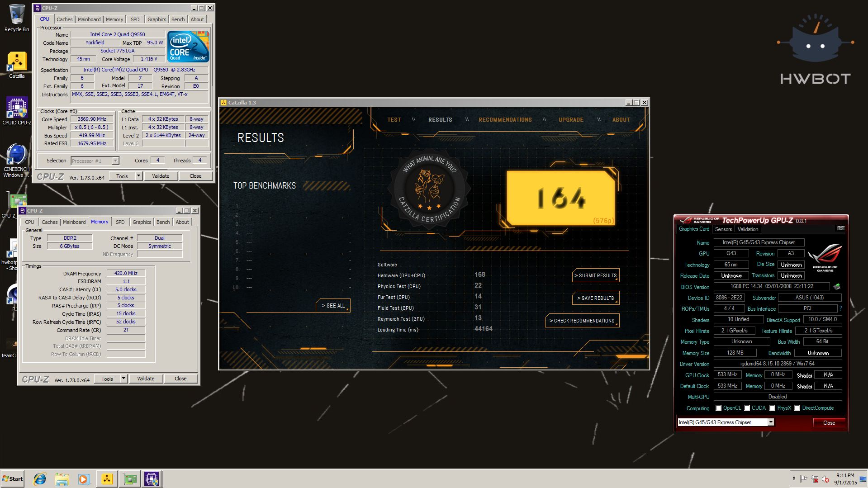Screen dimensions: 868x488
Task: Click SAVE RESULTS in Catzilla
Action: [596, 298]
